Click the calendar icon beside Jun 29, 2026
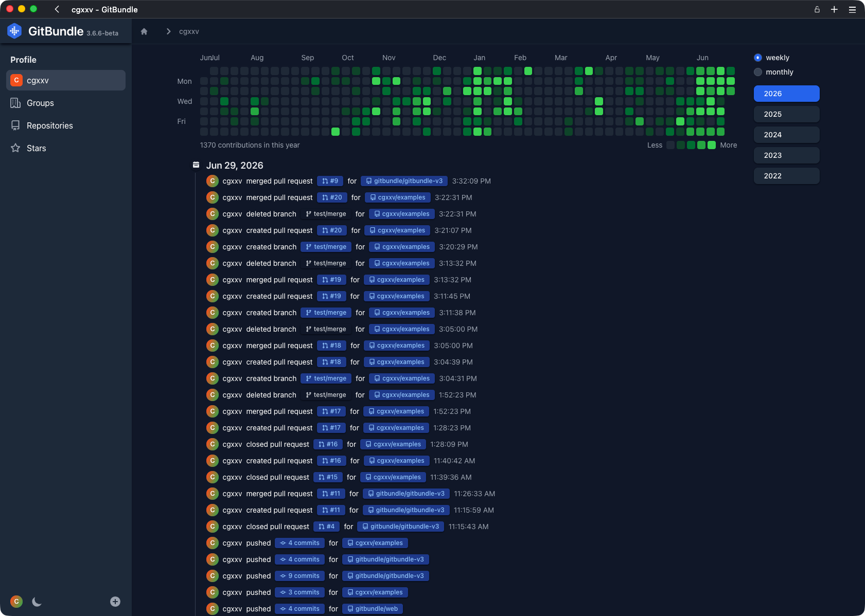865x616 pixels. coord(196,165)
